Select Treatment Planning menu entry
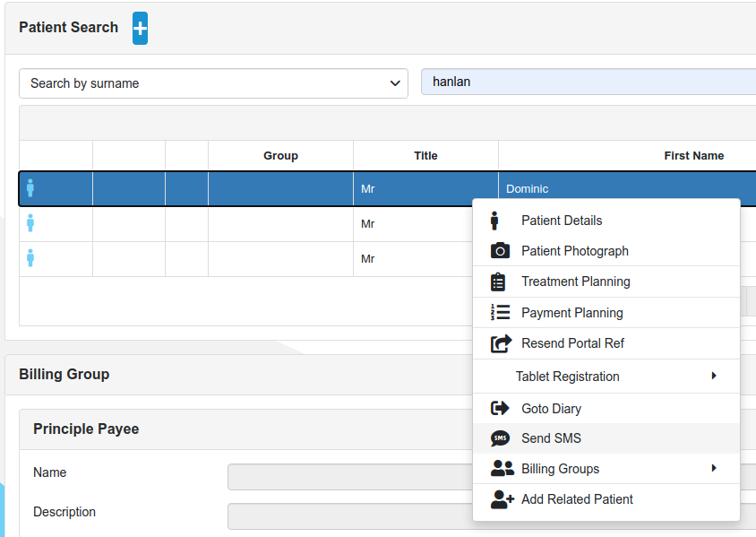This screenshot has width=756, height=537. [606, 281]
